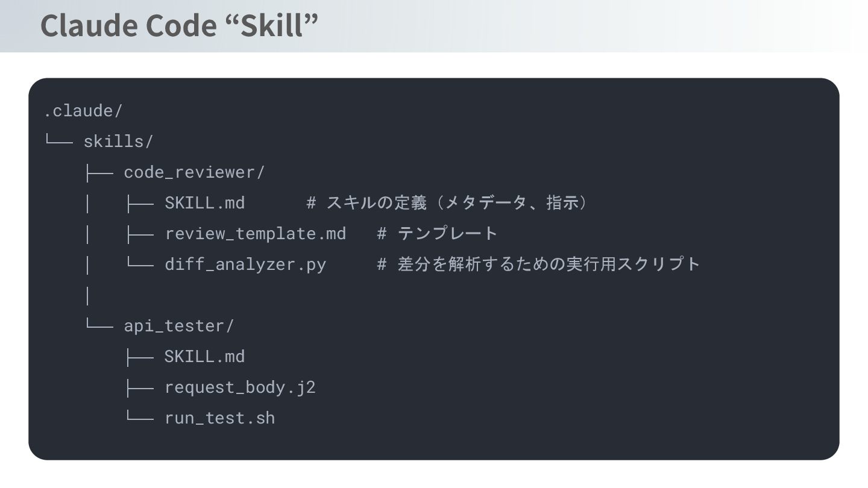Viewport: 868px width, 488px height.
Task: Click the review_template.md file
Action: point(256,234)
